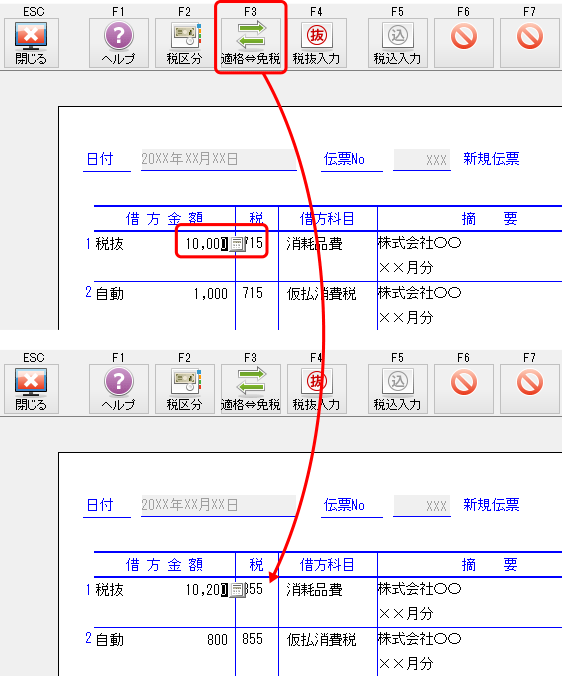The image size is (562, 676).
Task: Open the calculator icon beside 10,000 amount
Action: (x=237, y=244)
